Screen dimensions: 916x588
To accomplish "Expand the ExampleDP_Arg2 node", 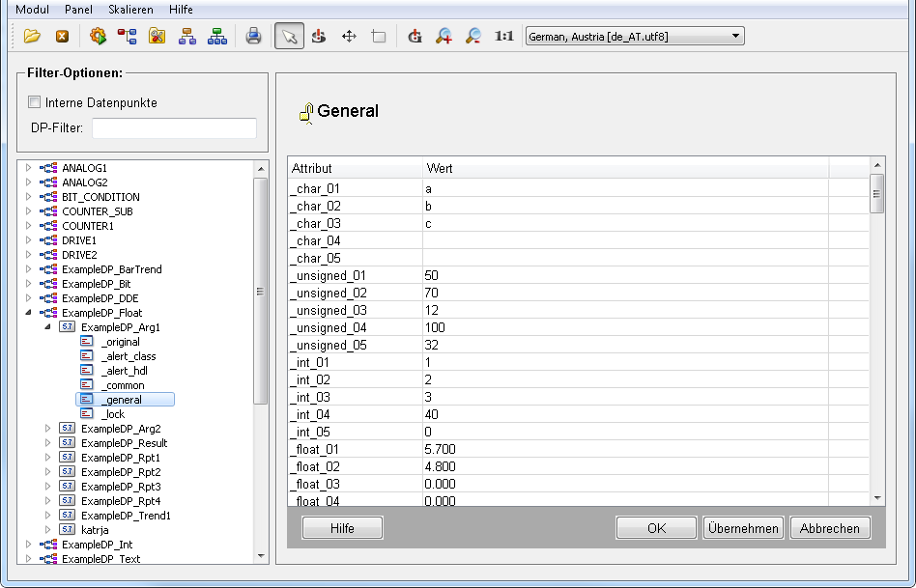I will (x=47, y=429).
